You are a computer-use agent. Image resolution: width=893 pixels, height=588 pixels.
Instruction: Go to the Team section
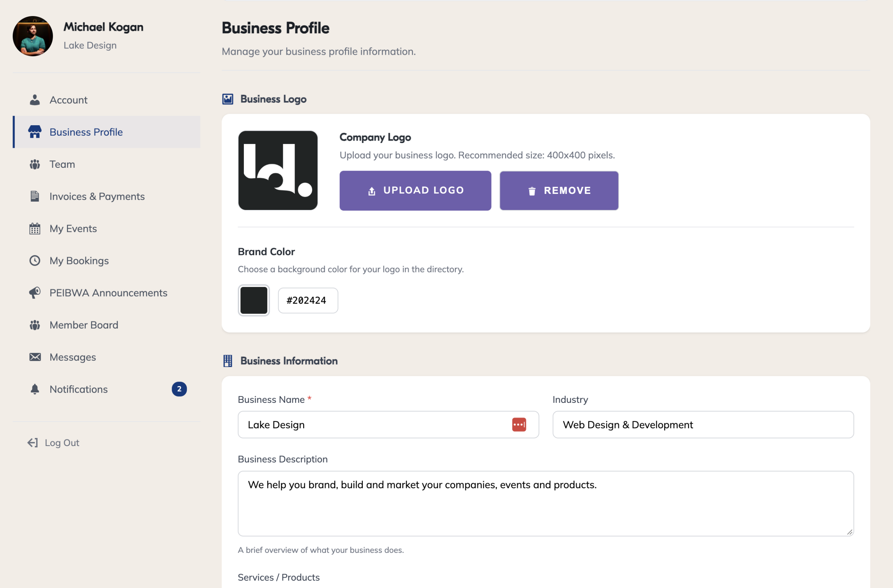pos(106,164)
